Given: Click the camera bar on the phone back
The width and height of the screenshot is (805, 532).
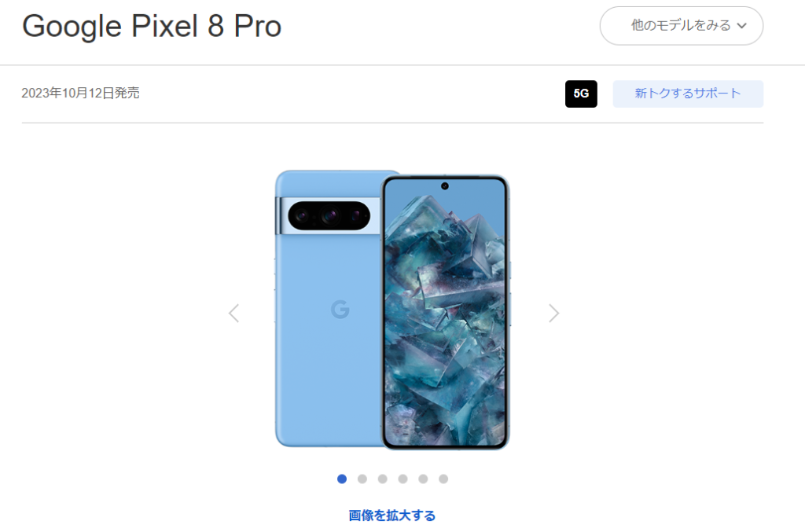Looking at the screenshot, I should coord(329,215).
